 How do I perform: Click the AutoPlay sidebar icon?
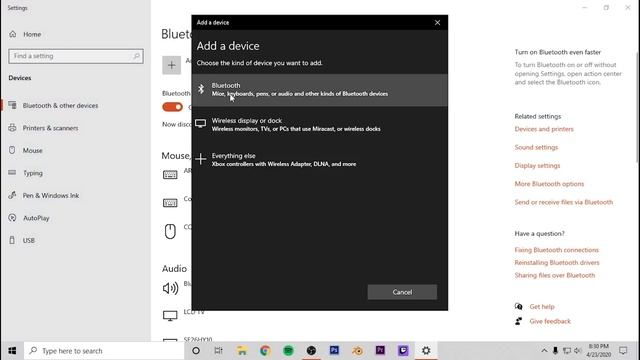point(12,218)
